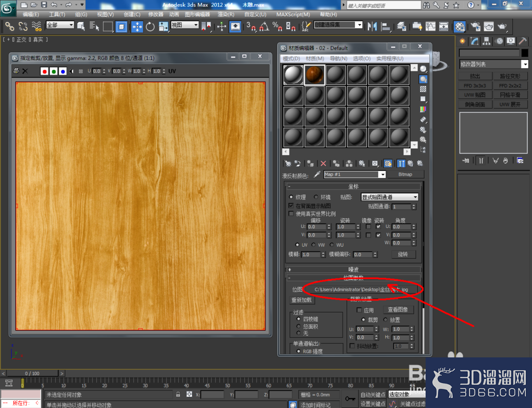Open 模式(D) menu in Material Editor

[291, 59]
